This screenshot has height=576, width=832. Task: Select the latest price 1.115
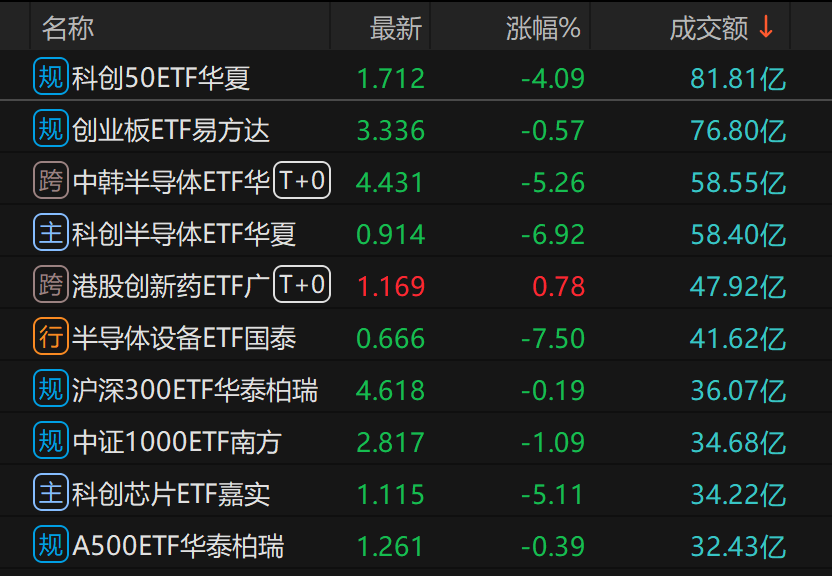tap(391, 494)
